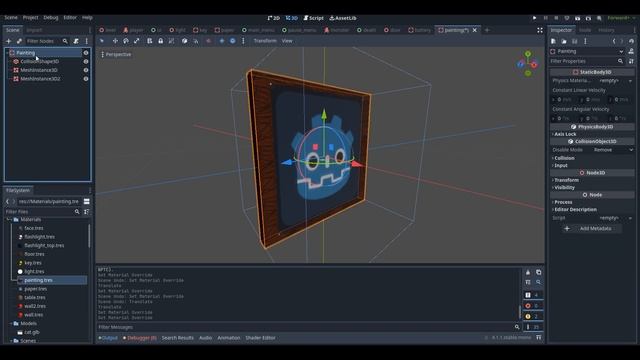Screen dimensions: 640x360
Task: Activate Rotate Mode tool in viewport toolbar
Action: pyautogui.click(x=126, y=41)
